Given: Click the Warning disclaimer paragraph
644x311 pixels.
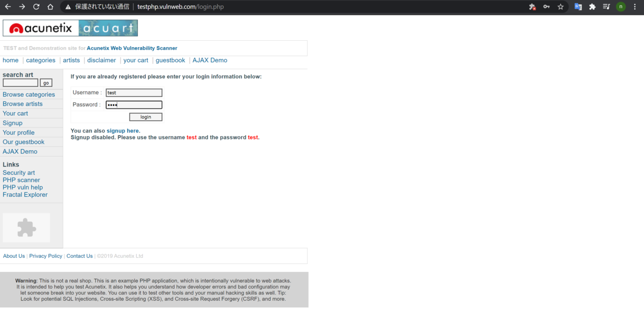Looking at the screenshot, I should 153,290.
